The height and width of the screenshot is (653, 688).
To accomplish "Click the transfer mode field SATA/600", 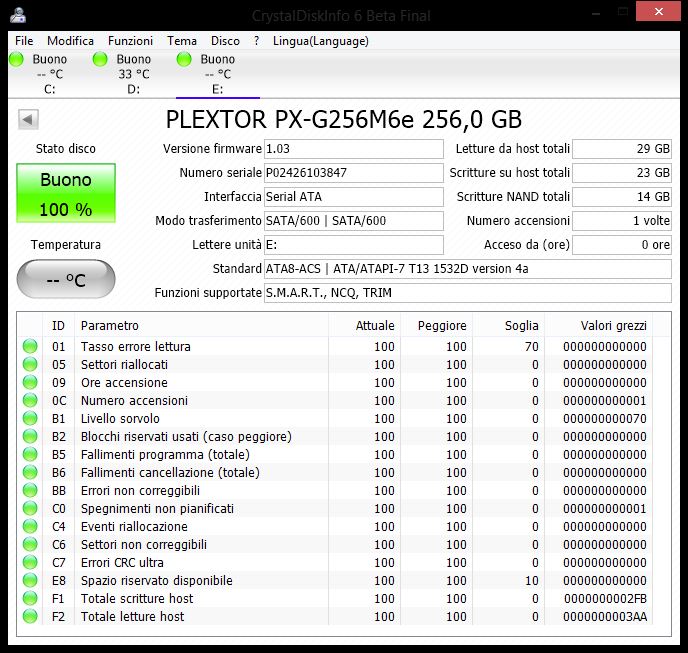I will pyautogui.click(x=354, y=221).
